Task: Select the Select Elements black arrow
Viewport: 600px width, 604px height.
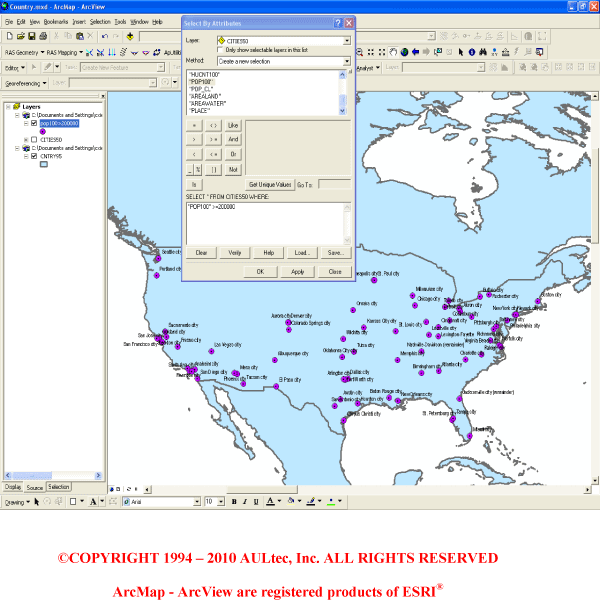Action: click(461, 52)
